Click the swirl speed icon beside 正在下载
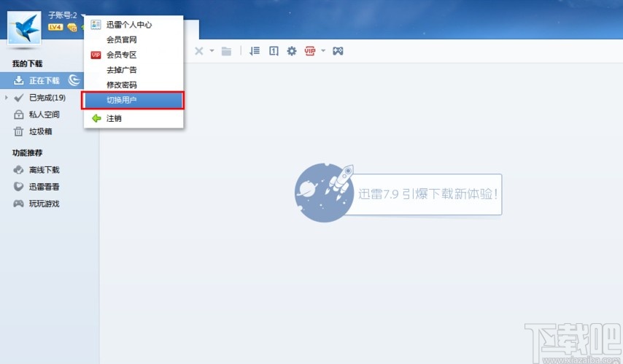The width and height of the screenshot is (623, 364). click(x=74, y=80)
